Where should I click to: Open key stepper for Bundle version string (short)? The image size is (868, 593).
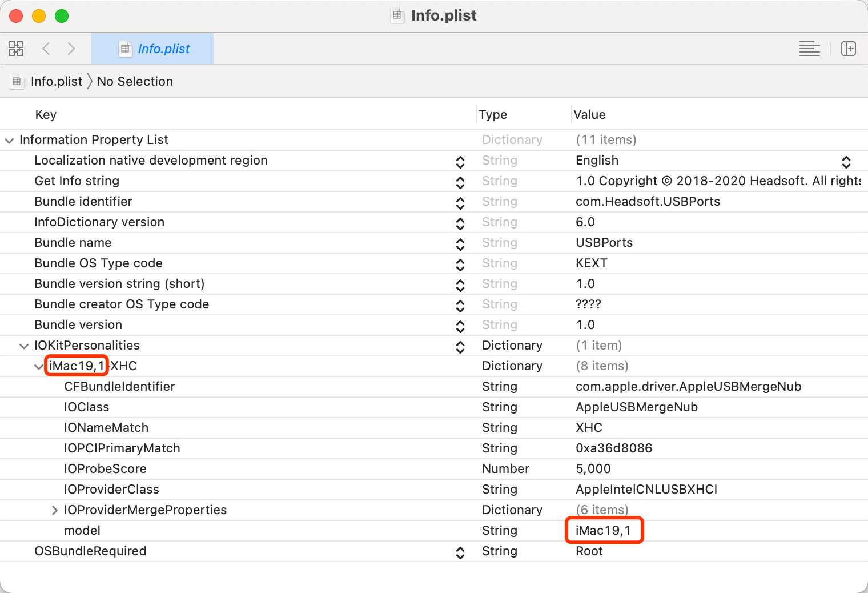pos(460,285)
